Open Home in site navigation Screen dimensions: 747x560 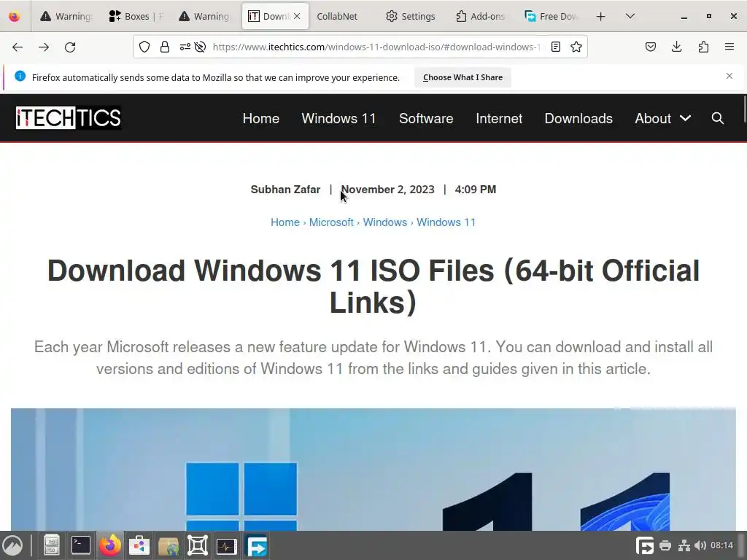coord(260,119)
